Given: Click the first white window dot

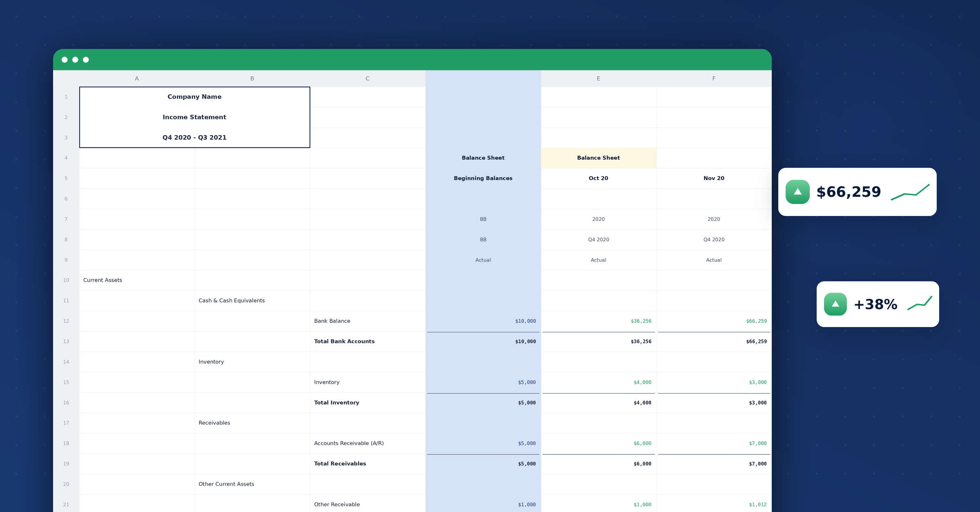Looking at the screenshot, I should [x=65, y=60].
